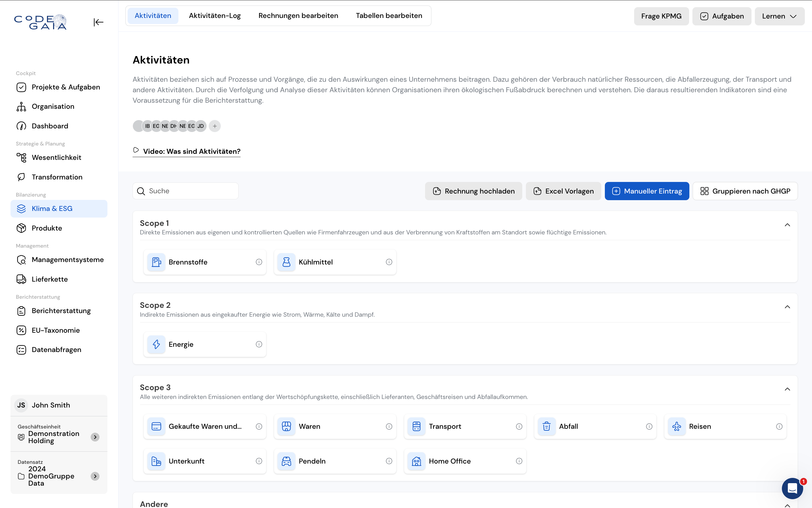Image resolution: width=812 pixels, height=508 pixels.
Task: Click Manueller Eintrag button
Action: coord(647,191)
